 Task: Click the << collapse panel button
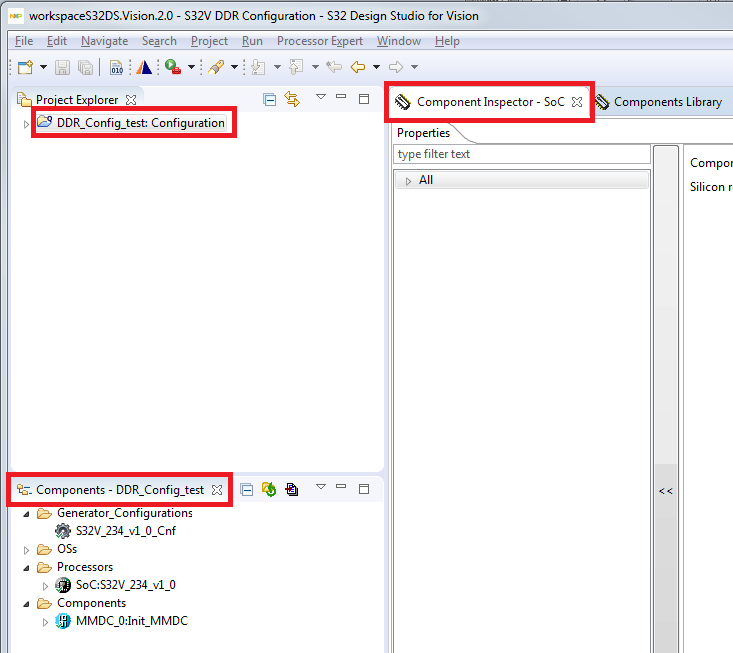tap(666, 491)
